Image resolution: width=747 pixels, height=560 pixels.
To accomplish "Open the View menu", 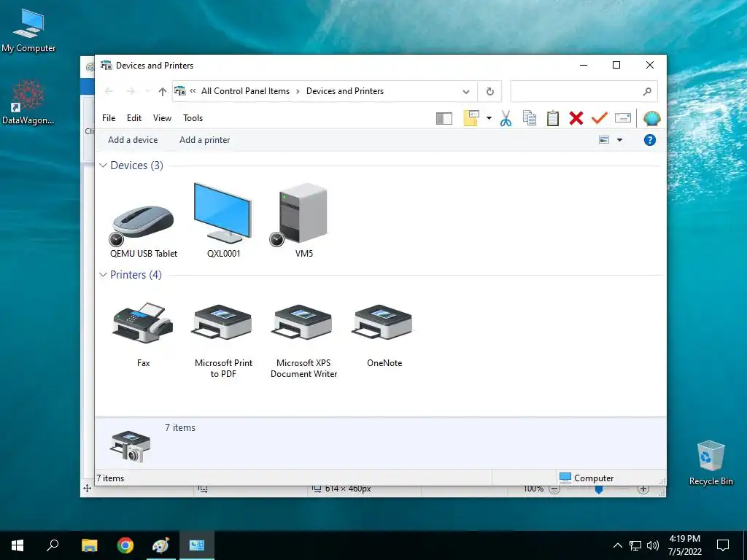I will [162, 118].
